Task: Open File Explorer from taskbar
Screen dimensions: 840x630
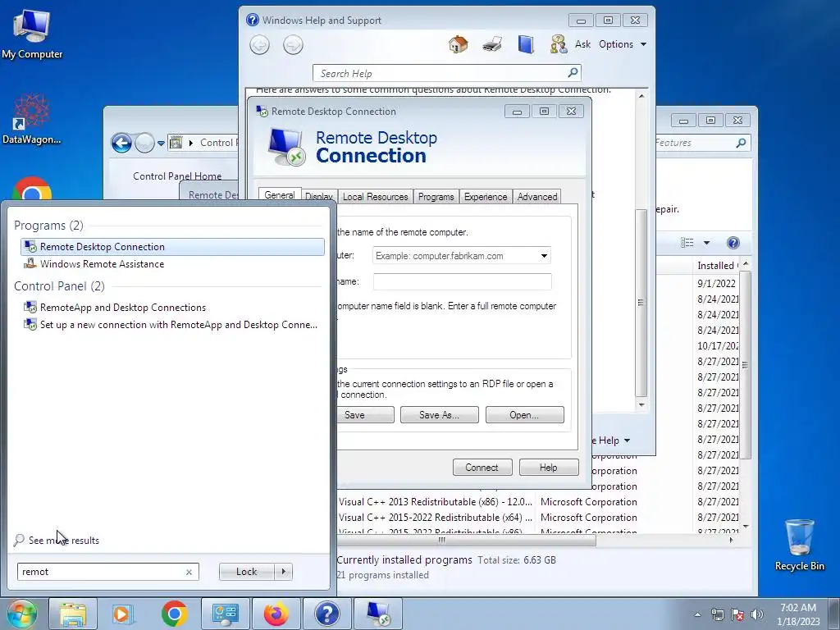Action: (x=73, y=614)
